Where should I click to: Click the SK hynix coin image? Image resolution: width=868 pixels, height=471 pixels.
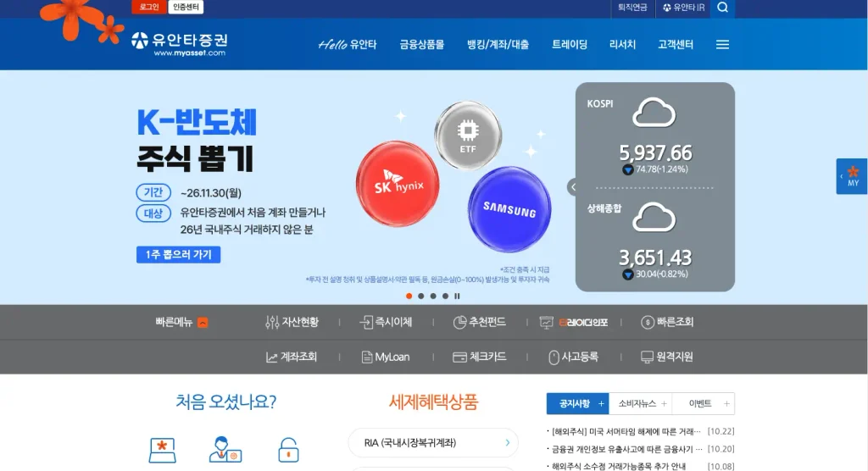pos(398,184)
